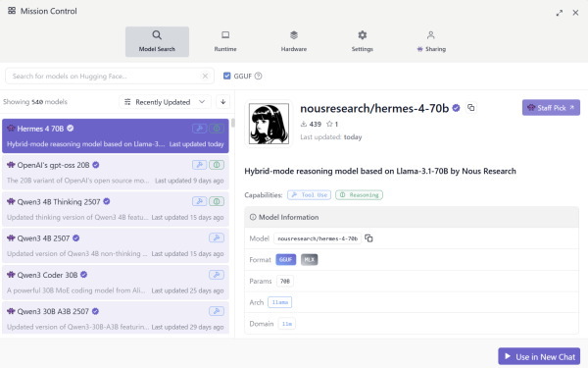Click the Hugging Face model search field

[x=110, y=77]
